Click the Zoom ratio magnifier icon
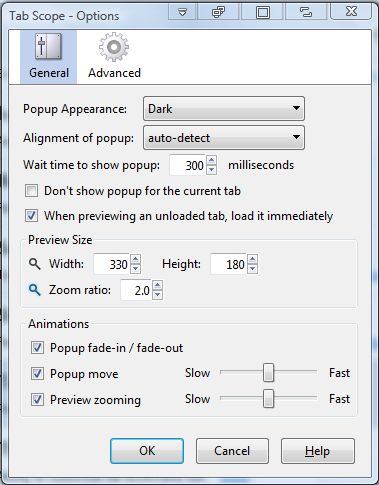The image size is (379, 485). coord(34,290)
